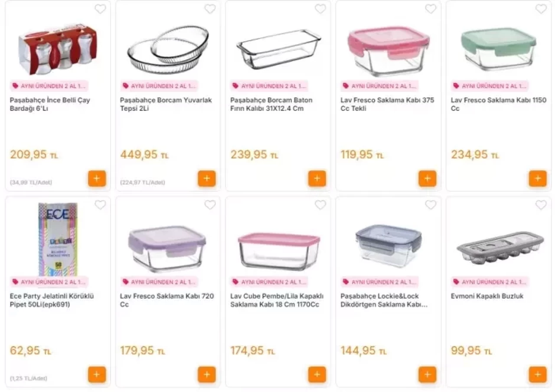The width and height of the screenshot is (555, 392).
Task: Toggle heart on Lav Fresco 720 Cc
Action: coord(210,205)
